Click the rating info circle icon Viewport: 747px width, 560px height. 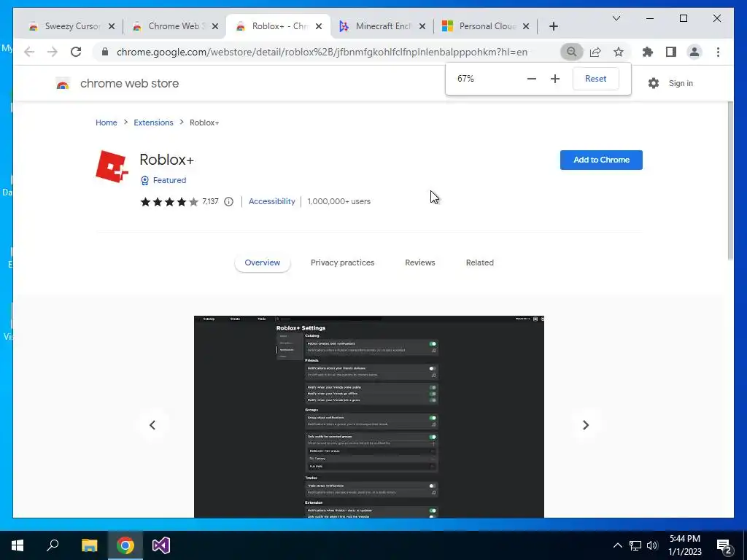click(228, 201)
